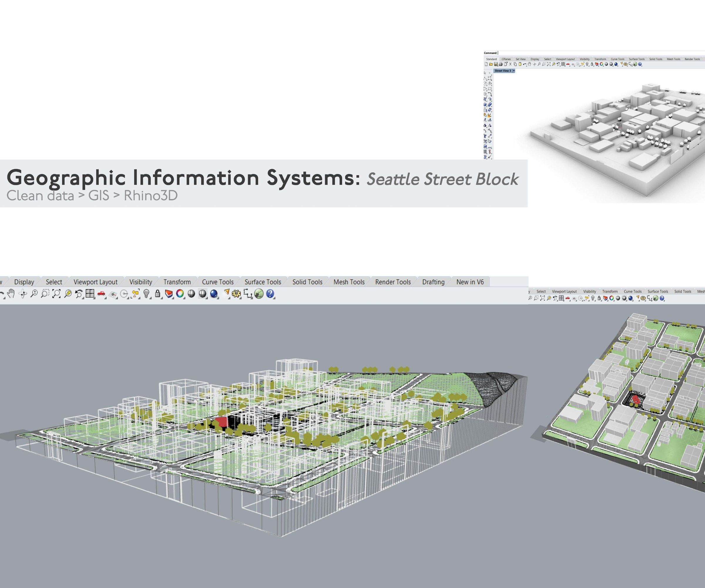The width and height of the screenshot is (705, 588).
Task: Click the Paste clipboard icon in the Street View window
Action: 520,64
